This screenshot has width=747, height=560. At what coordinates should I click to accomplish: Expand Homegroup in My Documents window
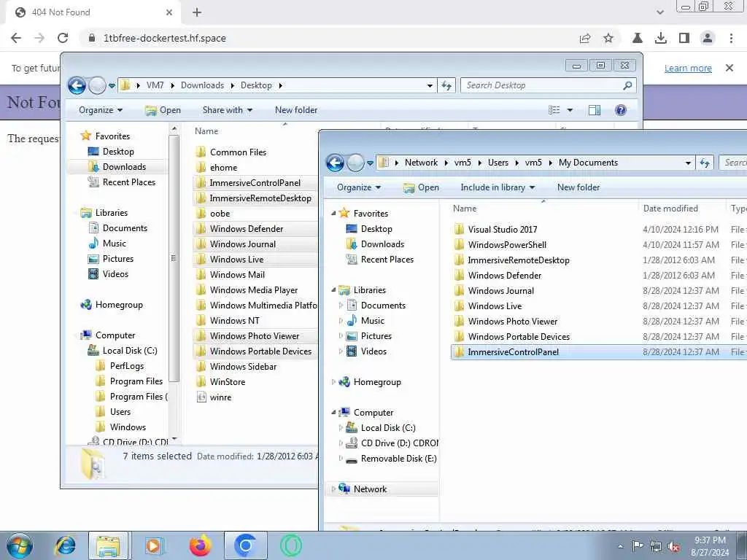pos(333,382)
